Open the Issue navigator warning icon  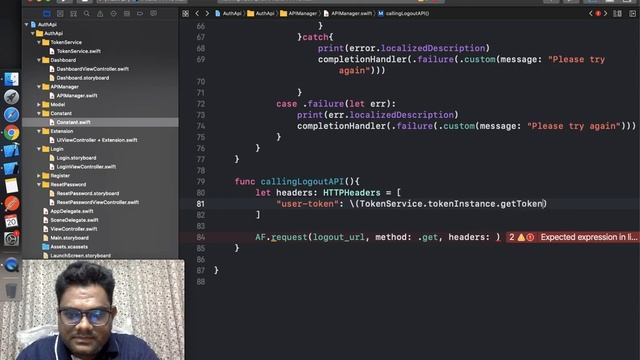(100, 13)
